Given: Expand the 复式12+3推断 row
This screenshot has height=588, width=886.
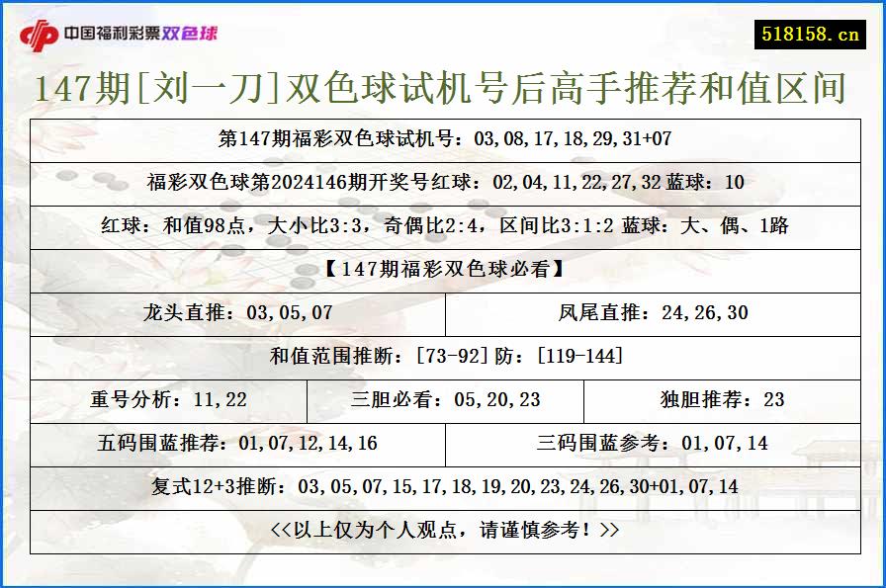Looking at the screenshot, I should click(443, 487).
